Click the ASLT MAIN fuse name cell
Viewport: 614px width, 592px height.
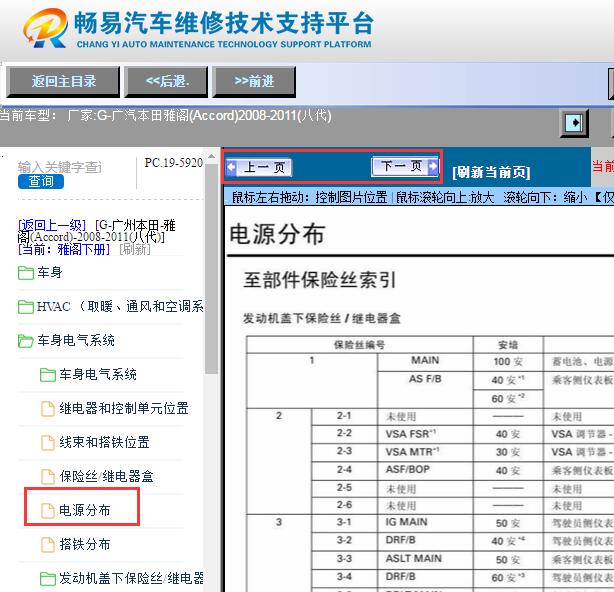(425, 559)
